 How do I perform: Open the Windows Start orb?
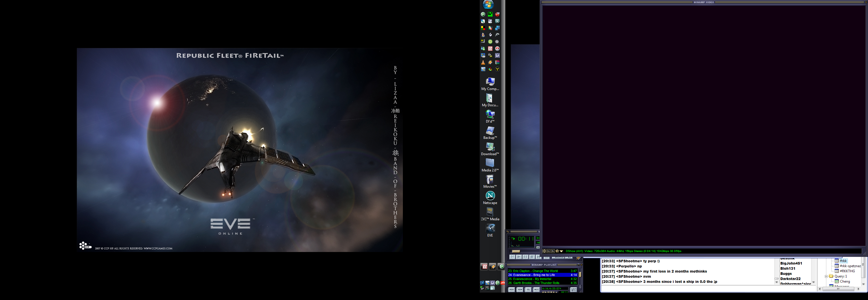coord(488,4)
